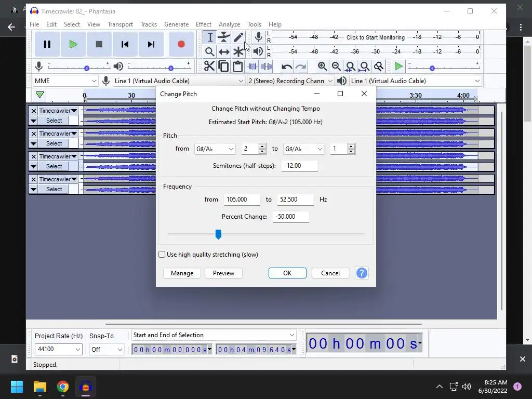The image size is (532, 399).
Task: Click Fit project to width icon
Action: click(364, 66)
